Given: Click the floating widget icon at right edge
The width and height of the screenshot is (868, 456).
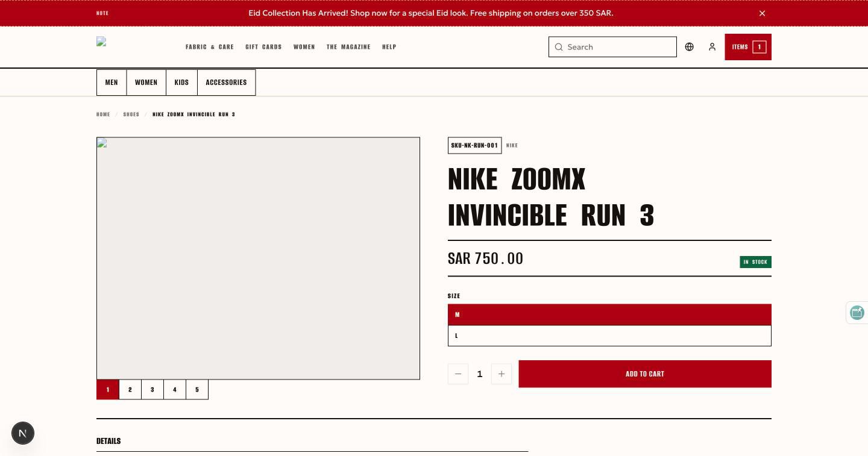Looking at the screenshot, I should (857, 312).
